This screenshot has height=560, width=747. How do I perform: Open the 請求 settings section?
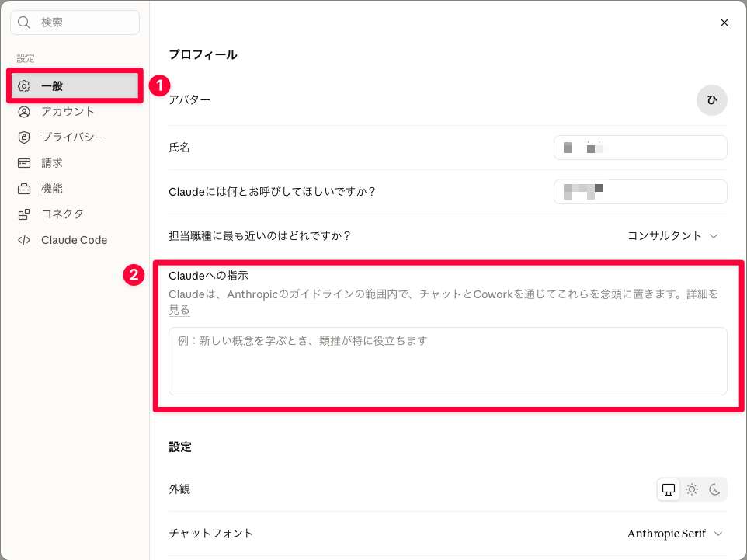[x=75, y=163]
